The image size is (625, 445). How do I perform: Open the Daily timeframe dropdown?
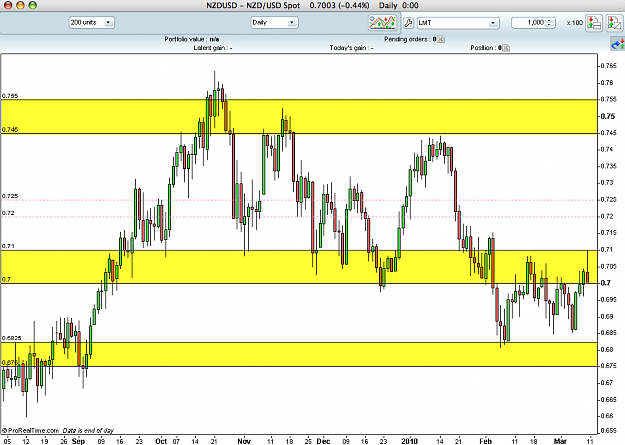[x=274, y=23]
